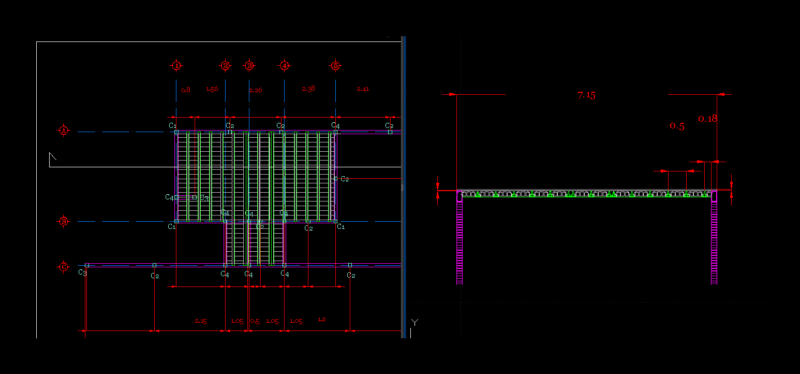The width and height of the screenshot is (800, 374).
Task: Select the hatched slab in the section view
Action: pos(586,194)
